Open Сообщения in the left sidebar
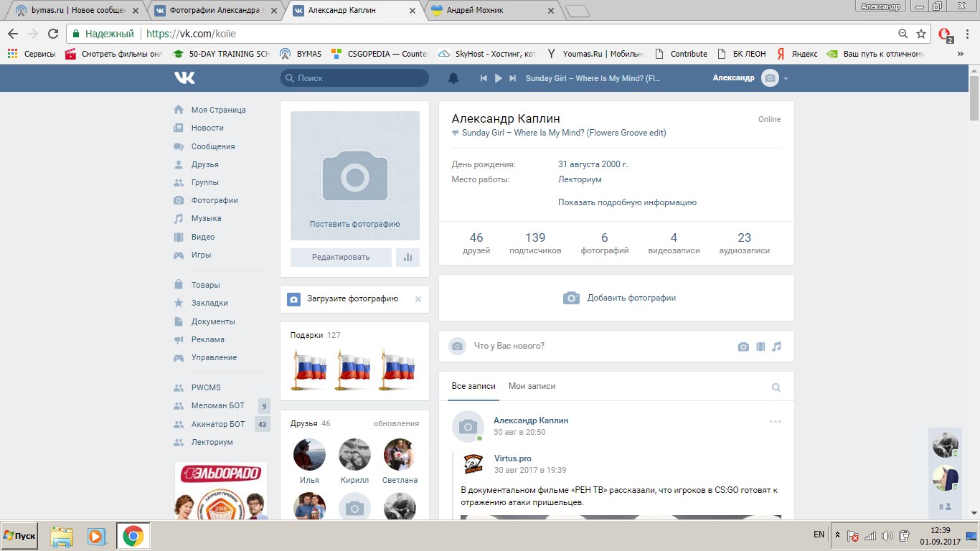The width and height of the screenshot is (980, 551). (x=212, y=146)
